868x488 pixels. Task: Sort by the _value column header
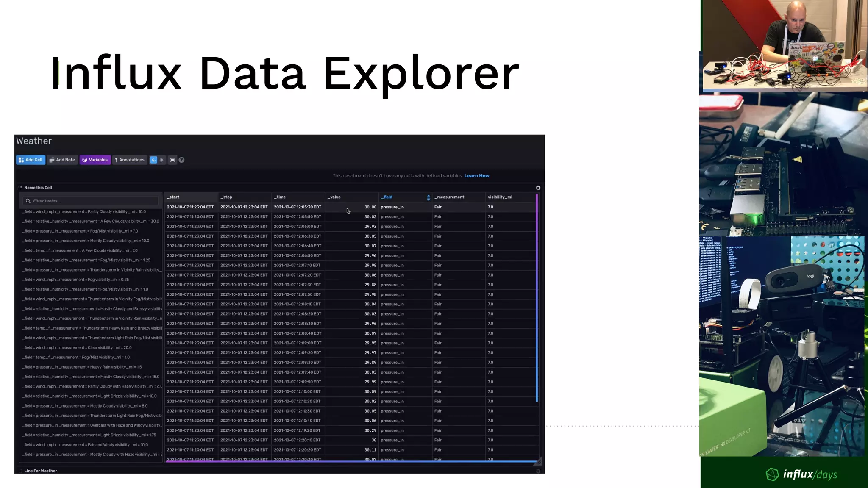[351, 197]
